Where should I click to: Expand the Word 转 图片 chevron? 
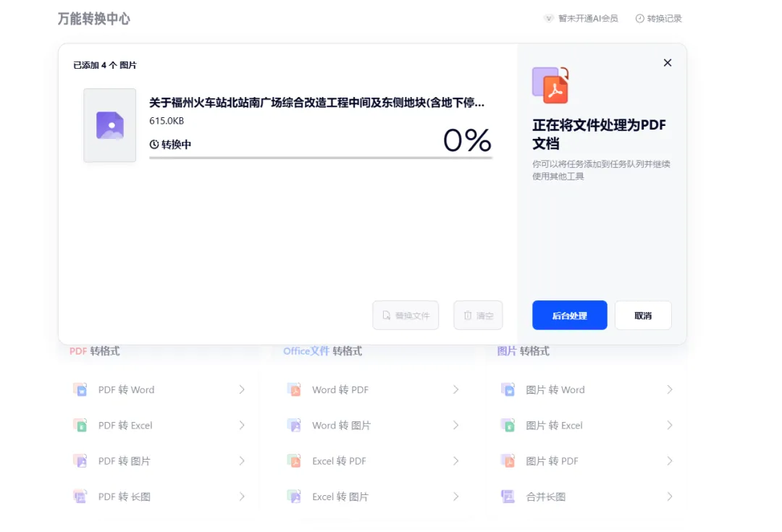pos(456,426)
